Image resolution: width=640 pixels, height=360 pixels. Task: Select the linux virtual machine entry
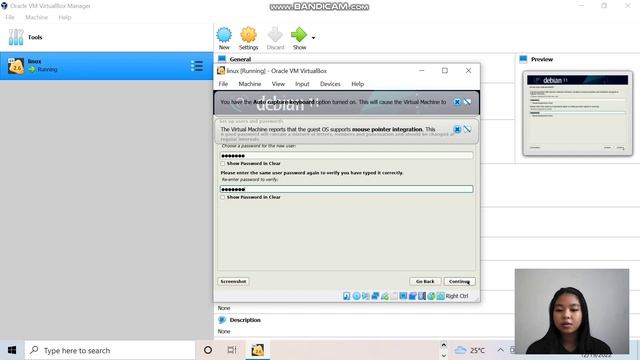coord(106,66)
